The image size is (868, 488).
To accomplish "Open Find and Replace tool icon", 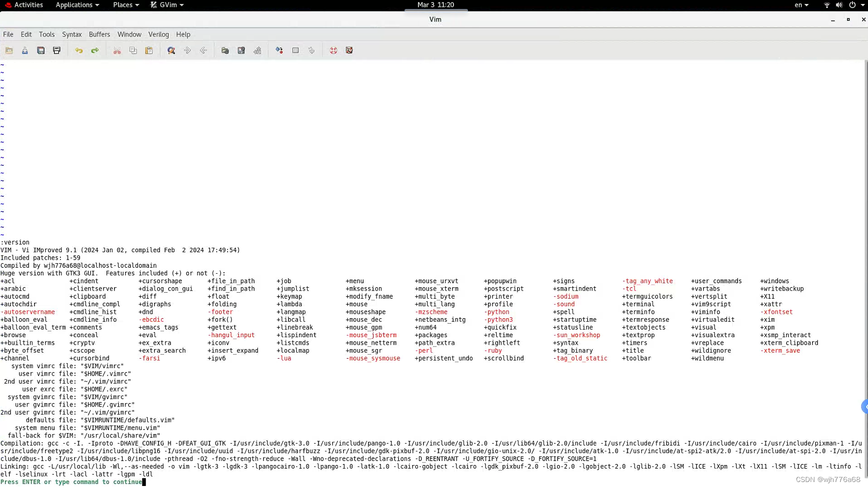I will (171, 50).
